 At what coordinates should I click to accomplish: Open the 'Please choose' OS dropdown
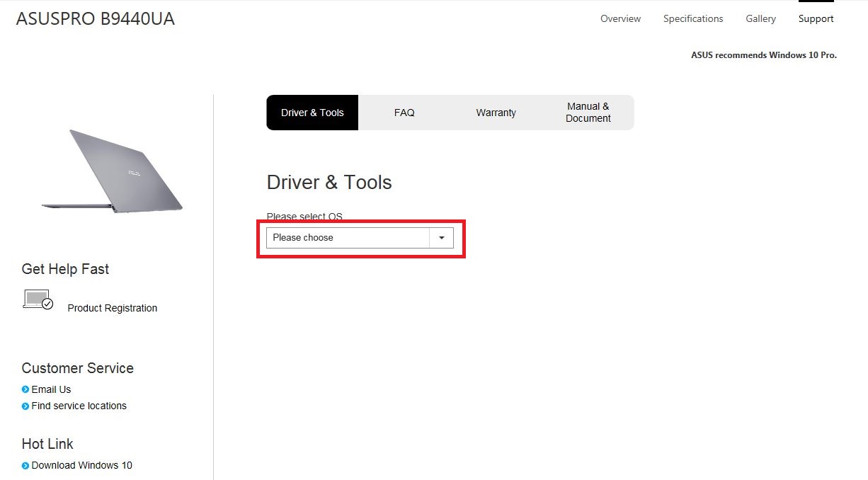(x=360, y=238)
